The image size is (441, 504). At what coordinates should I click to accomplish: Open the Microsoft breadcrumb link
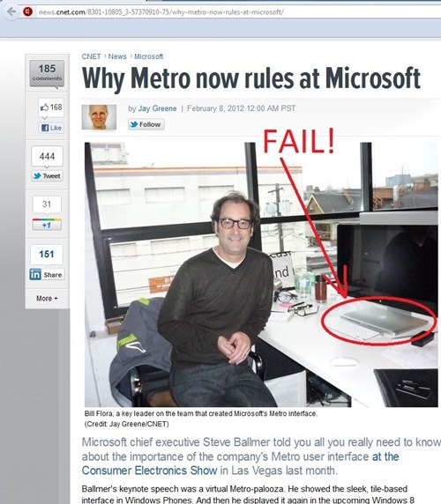[x=148, y=56]
